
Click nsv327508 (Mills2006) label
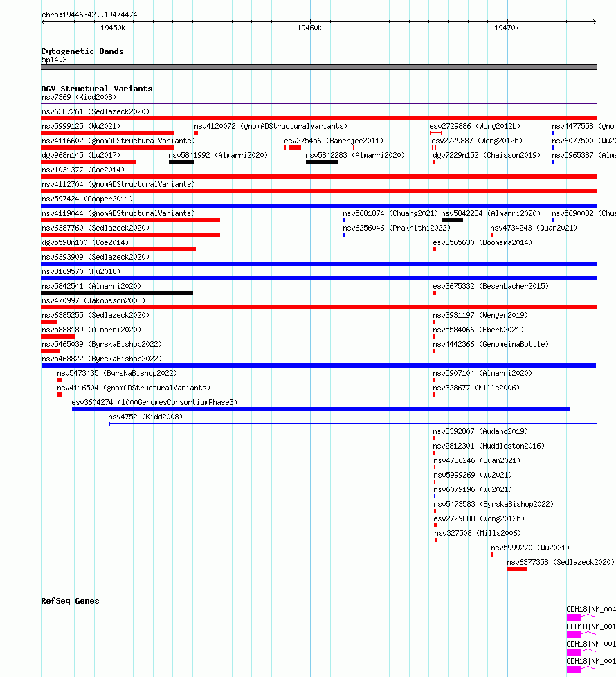point(478,533)
